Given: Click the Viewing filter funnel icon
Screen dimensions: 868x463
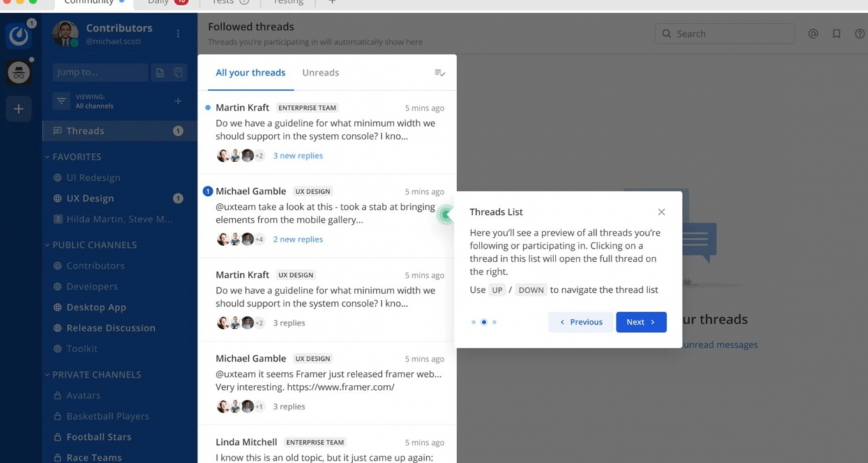Looking at the screenshot, I should point(61,99).
